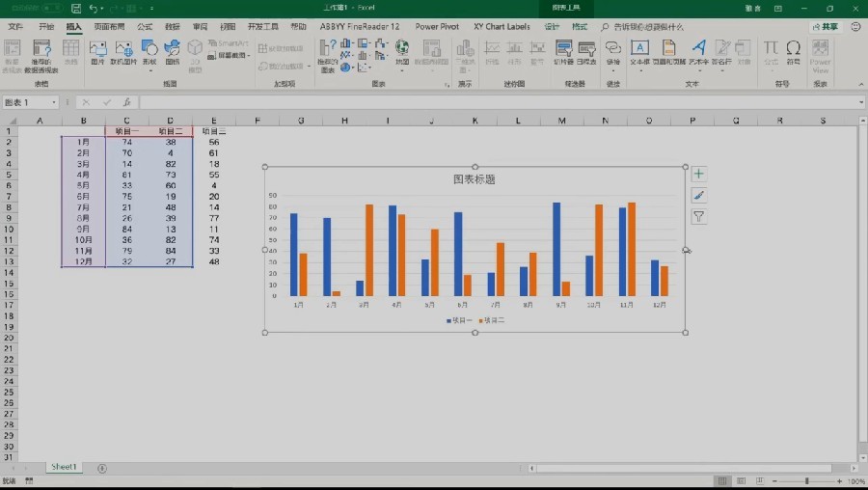
Task: Click the Chart Elements plus button
Action: tap(698, 174)
